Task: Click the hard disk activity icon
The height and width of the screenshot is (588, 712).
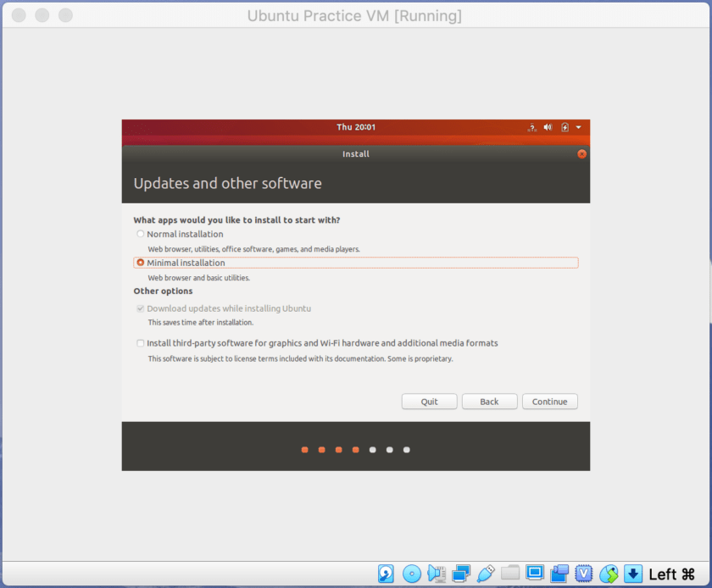Action: pyautogui.click(x=386, y=574)
